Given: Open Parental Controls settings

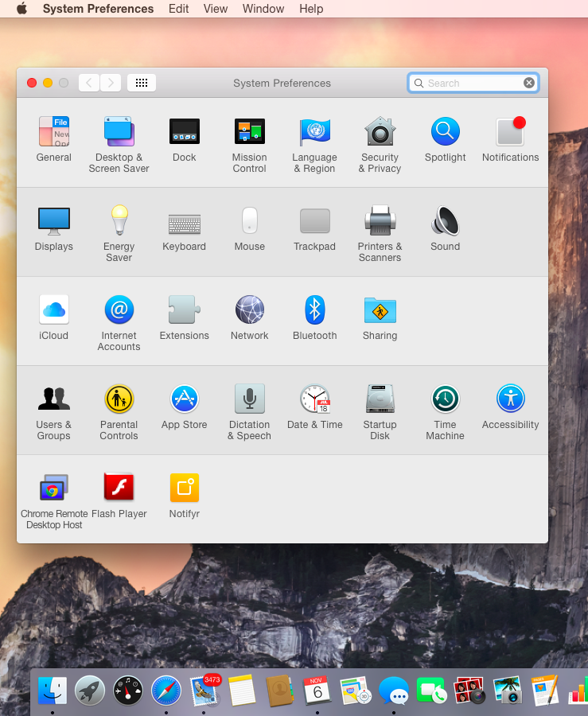Looking at the screenshot, I should click(119, 399).
